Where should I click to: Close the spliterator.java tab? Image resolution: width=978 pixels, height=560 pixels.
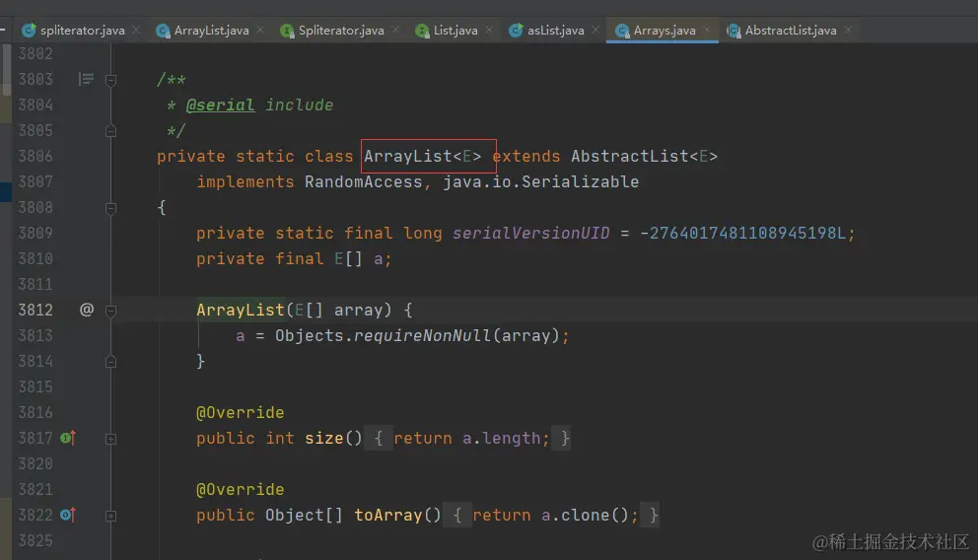coord(136,30)
